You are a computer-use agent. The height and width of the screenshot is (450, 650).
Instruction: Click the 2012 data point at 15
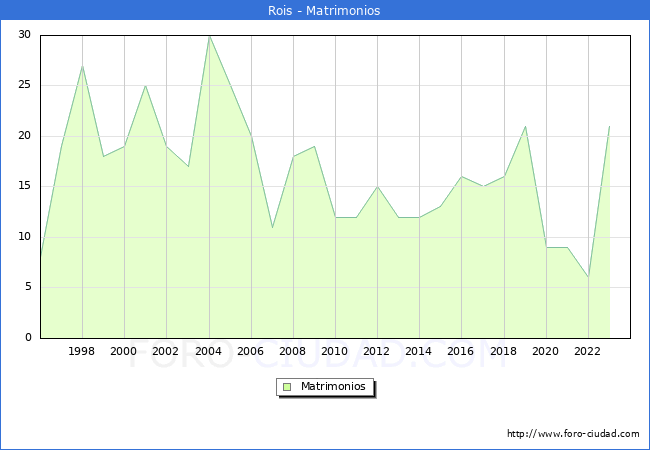click(378, 187)
